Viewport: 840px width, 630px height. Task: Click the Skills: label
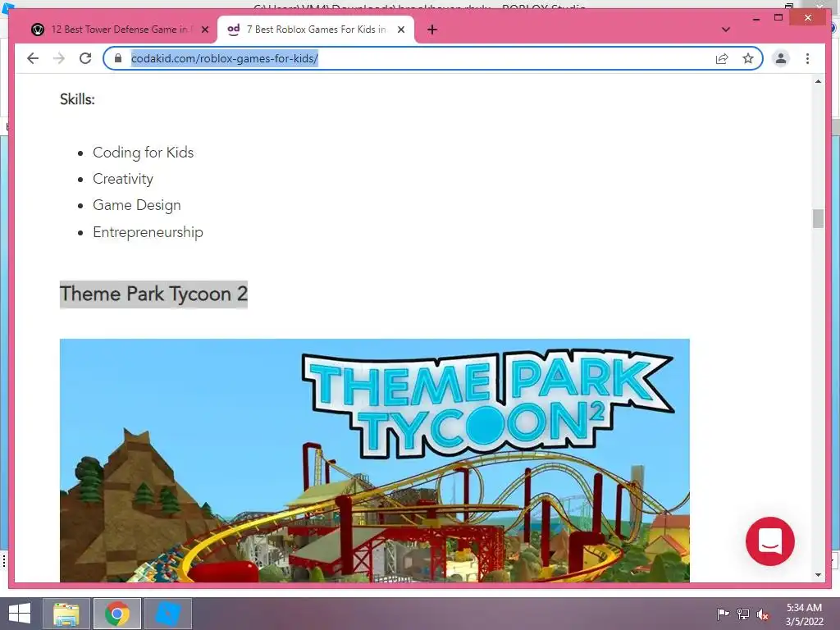[77, 99]
